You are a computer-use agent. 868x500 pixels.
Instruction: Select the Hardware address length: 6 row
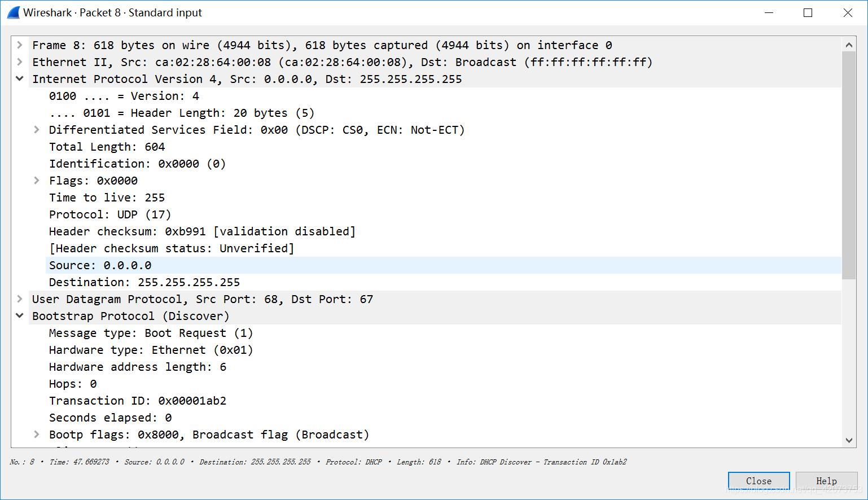(x=443, y=367)
